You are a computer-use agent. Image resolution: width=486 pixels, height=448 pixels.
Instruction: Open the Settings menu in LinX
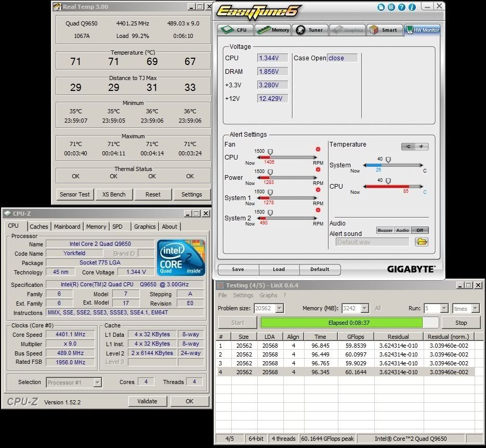243,295
